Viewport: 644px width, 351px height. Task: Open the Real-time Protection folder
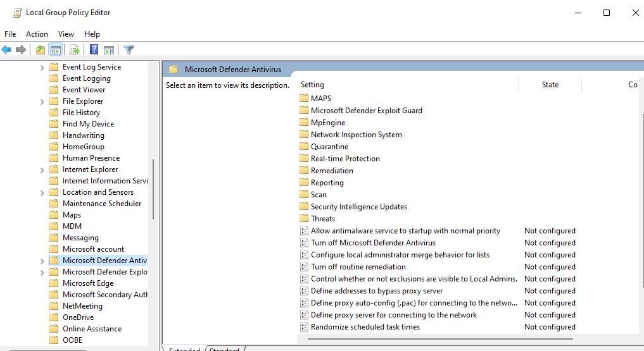click(x=345, y=159)
